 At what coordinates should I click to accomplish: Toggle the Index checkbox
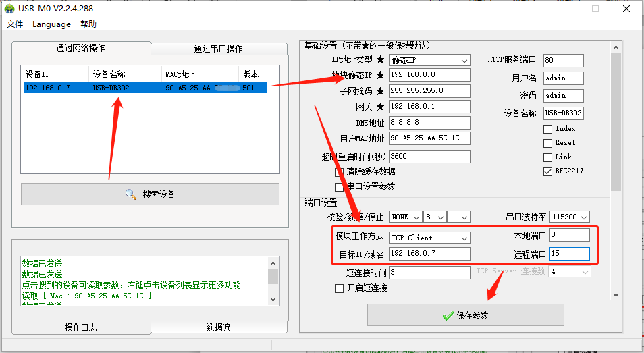[x=547, y=129]
